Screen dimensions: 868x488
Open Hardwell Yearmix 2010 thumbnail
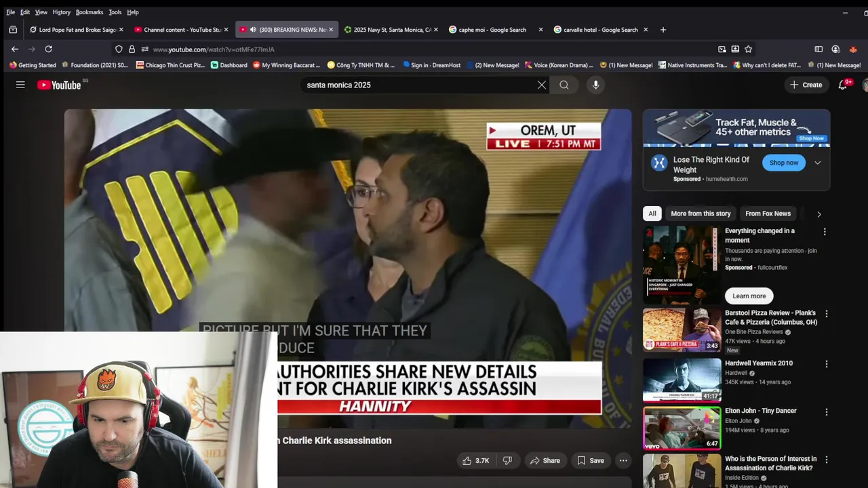coord(682,380)
